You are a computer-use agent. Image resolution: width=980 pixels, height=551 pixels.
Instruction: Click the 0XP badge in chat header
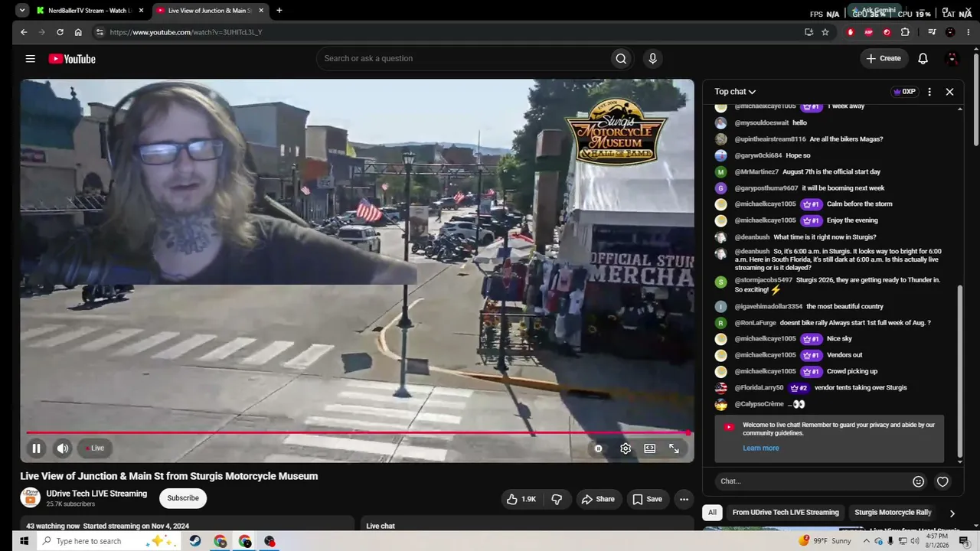coord(904,92)
